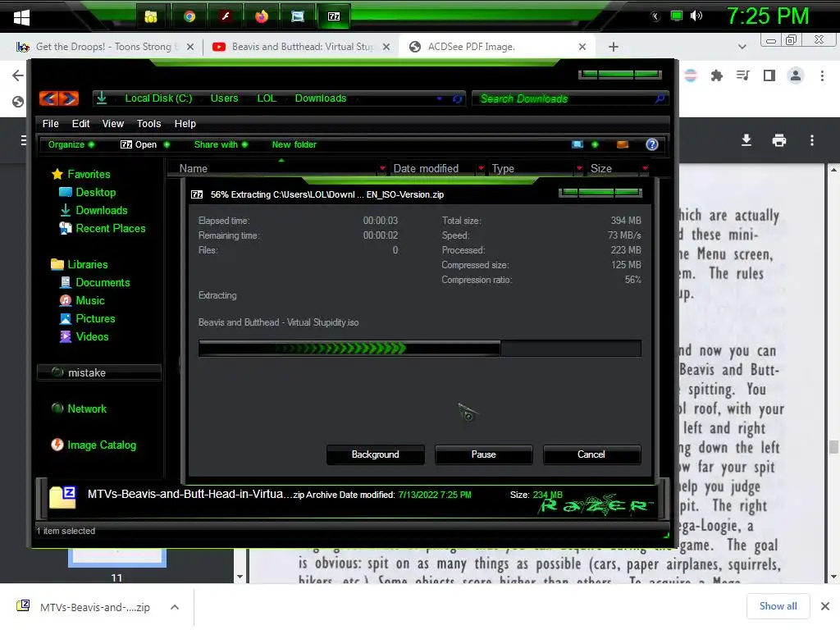Image resolution: width=840 pixels, height=630 pixels.
Task: Click New folder in toolbar
Action: (294, 144)
